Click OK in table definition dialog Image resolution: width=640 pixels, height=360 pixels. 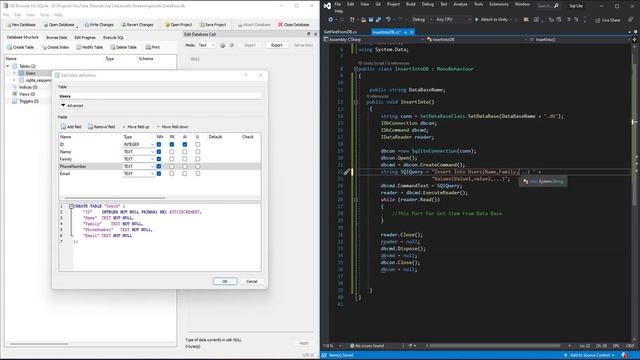224,282
